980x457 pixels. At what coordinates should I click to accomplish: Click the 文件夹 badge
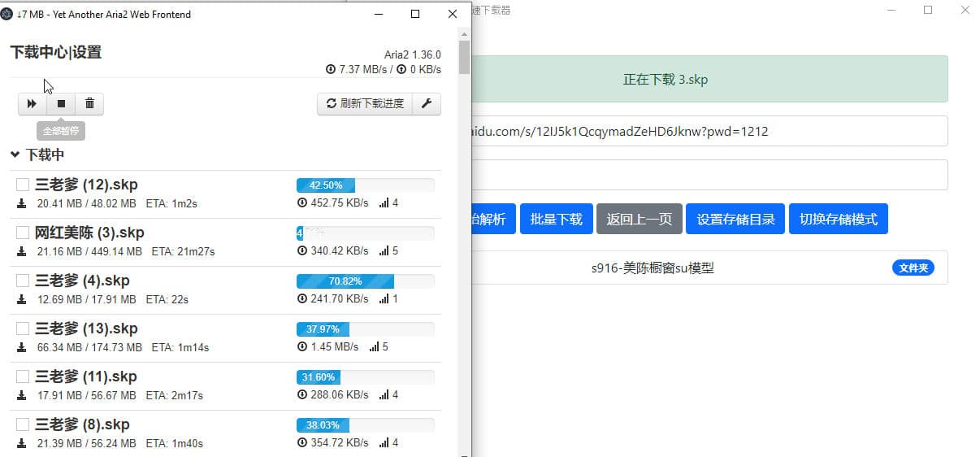tap(913, 268)
